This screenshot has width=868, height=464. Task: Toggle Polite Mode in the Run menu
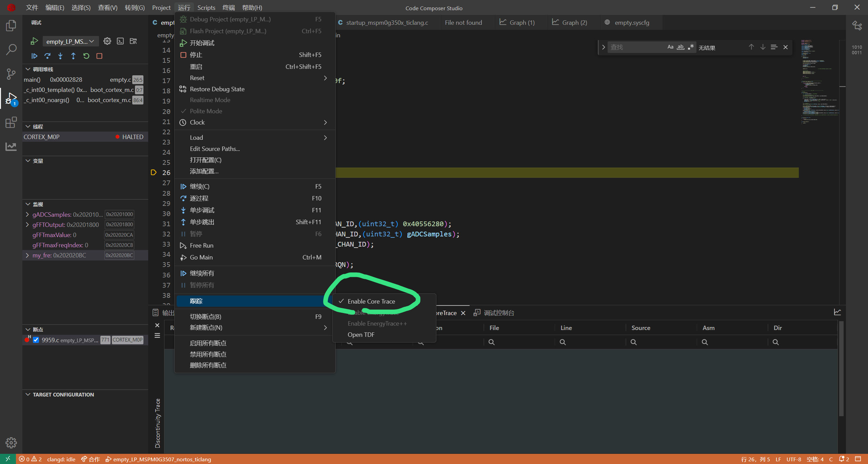pos(206,111)
